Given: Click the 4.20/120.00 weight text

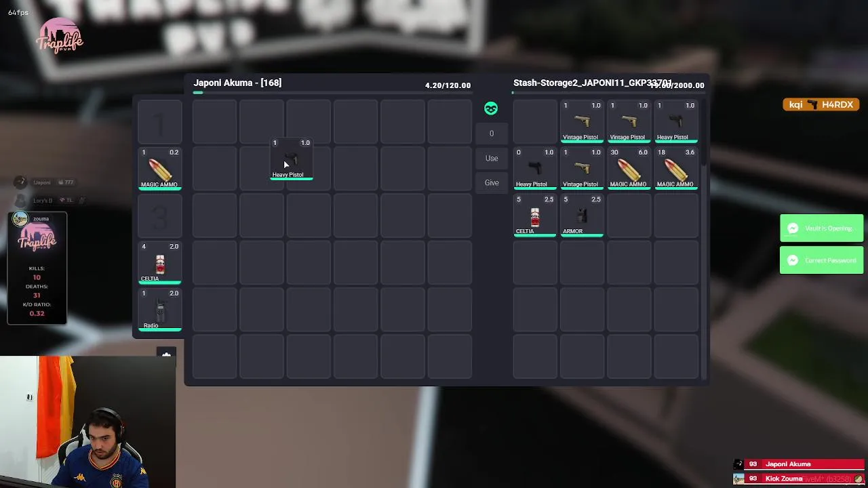Looking at the screenshot, I should pyautogui.click(x=448, y=85).
